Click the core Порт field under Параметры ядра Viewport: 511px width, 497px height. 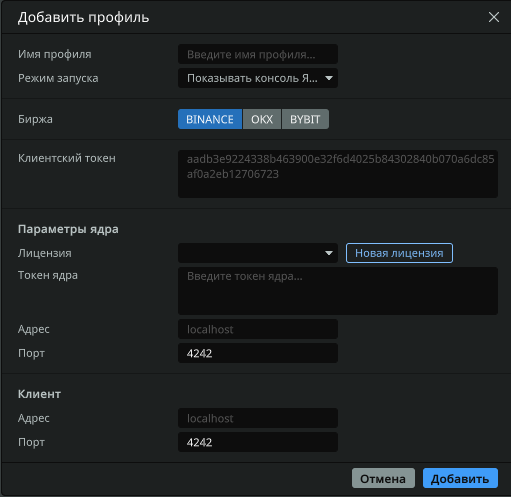click(x=258, y=353)
